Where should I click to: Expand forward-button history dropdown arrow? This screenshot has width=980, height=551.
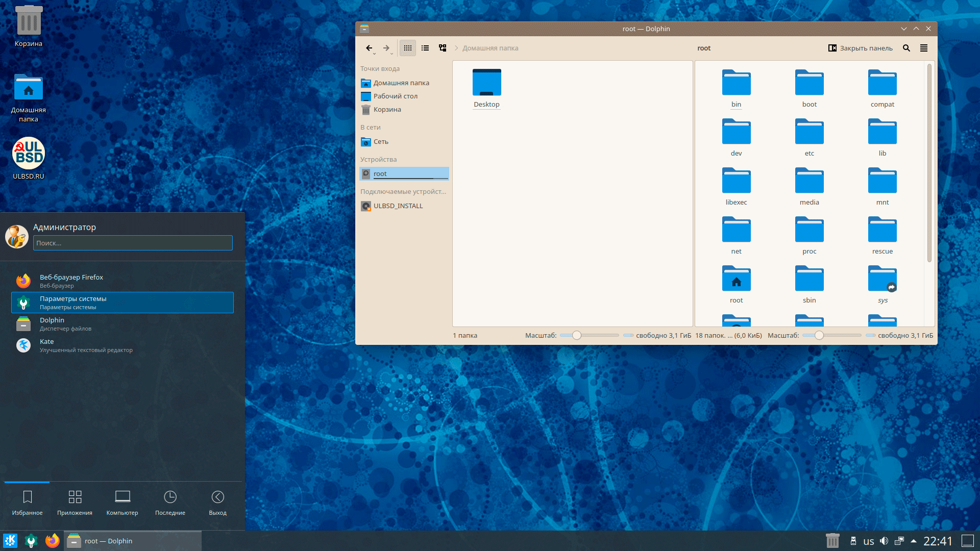click(x=392, y=54)
